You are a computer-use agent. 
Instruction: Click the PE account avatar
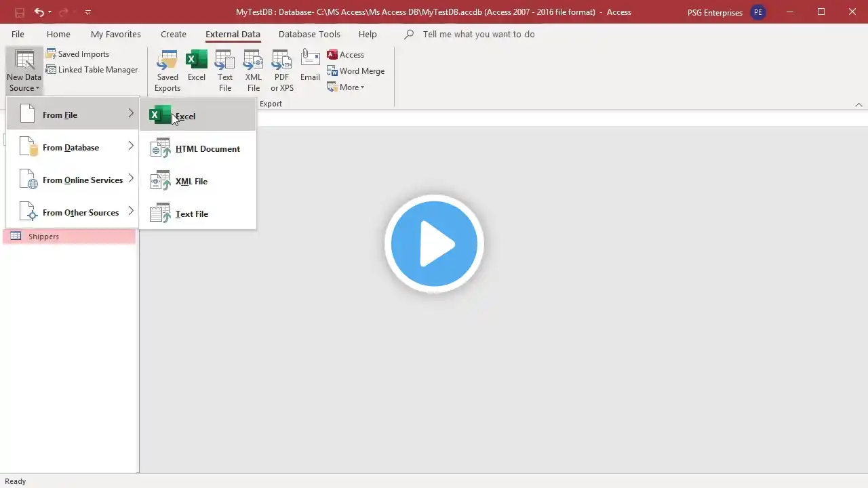pyautogui.click(x=758, y=12)
